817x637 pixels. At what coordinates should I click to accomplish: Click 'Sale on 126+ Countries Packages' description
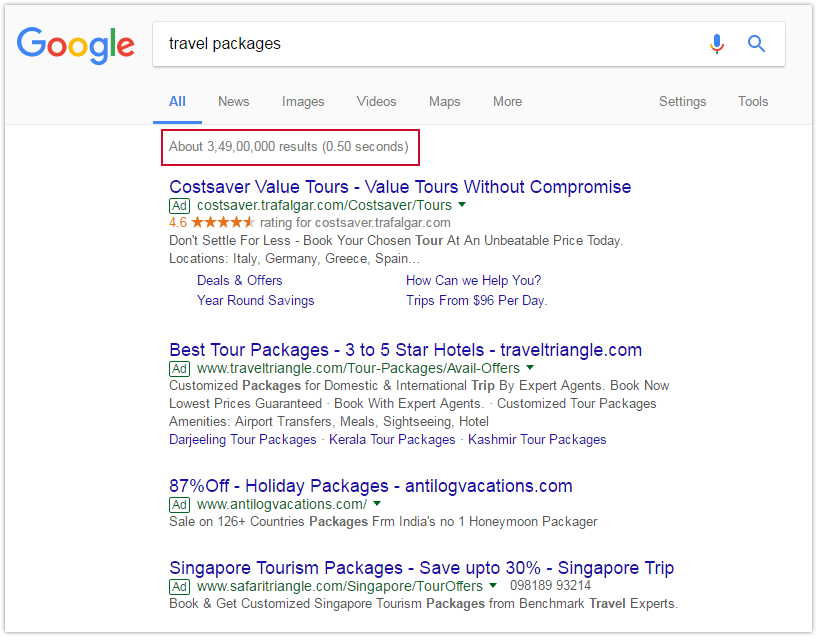[383, 521]
